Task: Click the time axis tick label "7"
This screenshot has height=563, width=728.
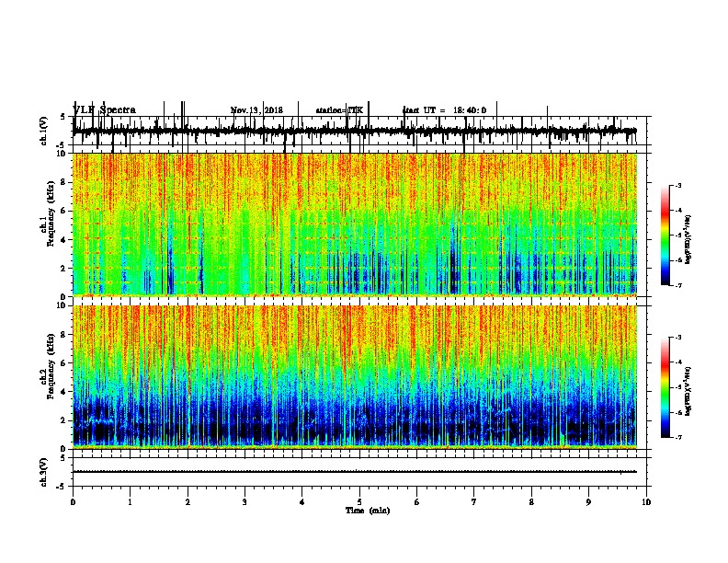Action: click(x=474, y=502)
